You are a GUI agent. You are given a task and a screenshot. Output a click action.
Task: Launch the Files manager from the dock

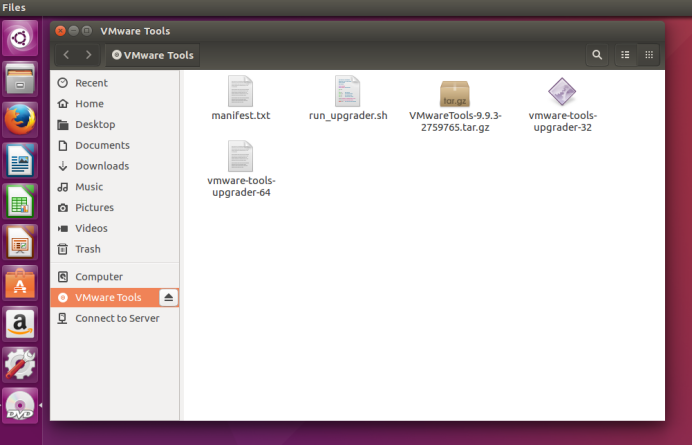click(20, 79)
